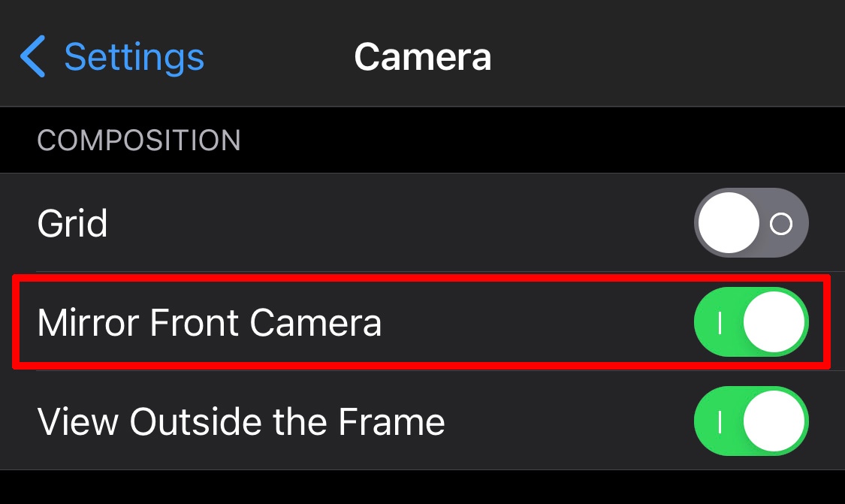Click the on-line indicator in Mirror Front Camera switch

point(720,323)
